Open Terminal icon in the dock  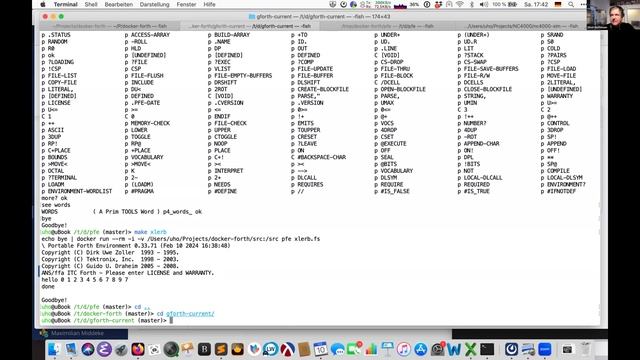click(x=487, y=349)
